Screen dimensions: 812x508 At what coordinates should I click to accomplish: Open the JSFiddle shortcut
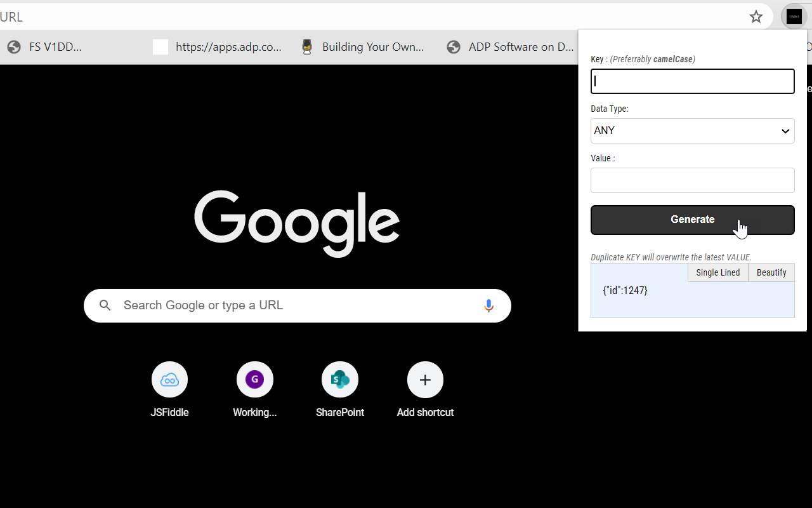(x=169, y=390)
